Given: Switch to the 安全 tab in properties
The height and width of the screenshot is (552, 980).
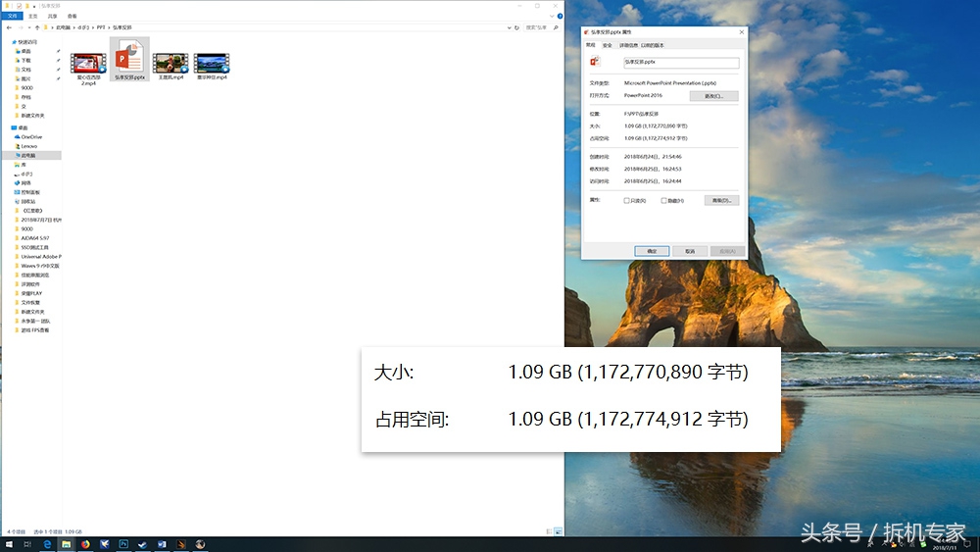Looking at the screenshot, I should [x=608, y=45].
